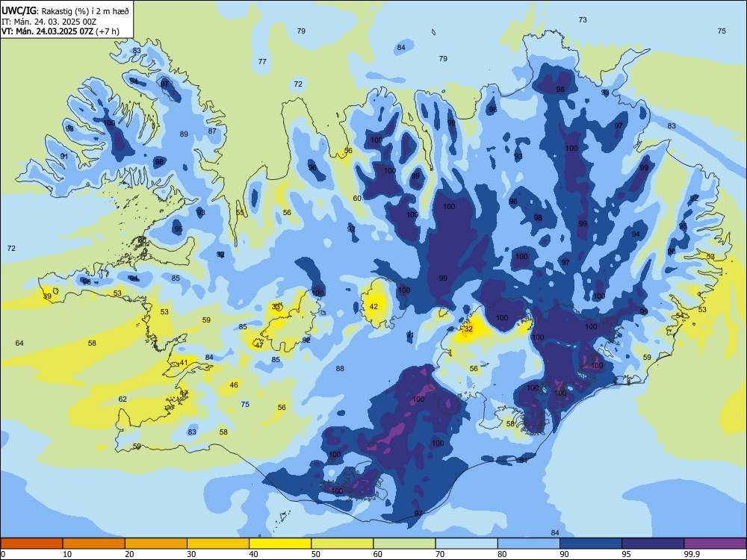Click the '(+7 h)' forecast offset text
The image size is (747, 560).
[x=107, y=31]
